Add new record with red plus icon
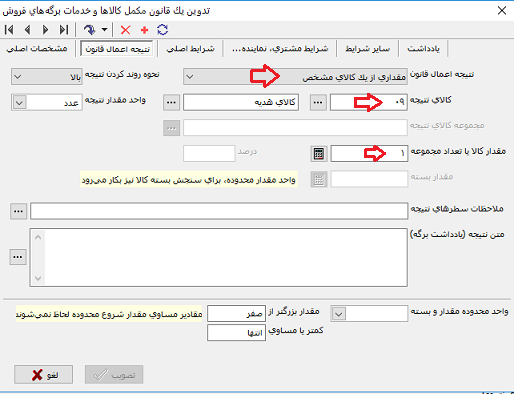 (x=144, y=30)
